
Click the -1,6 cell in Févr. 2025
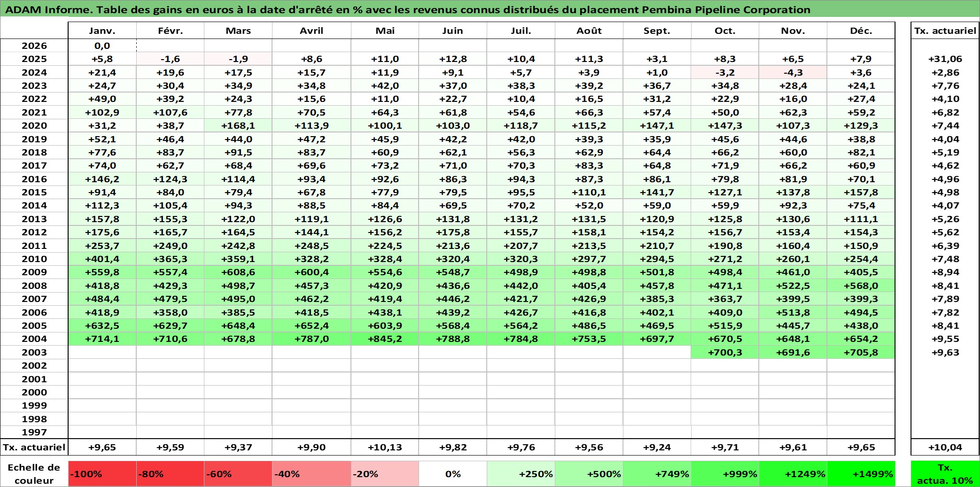pos(170,59)
